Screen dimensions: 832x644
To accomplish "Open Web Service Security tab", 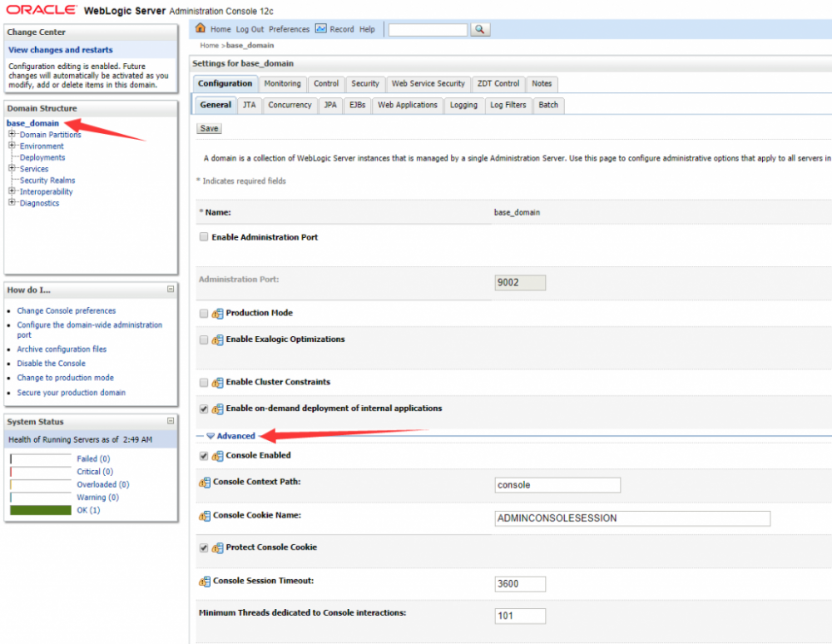I will click(428, 84).
